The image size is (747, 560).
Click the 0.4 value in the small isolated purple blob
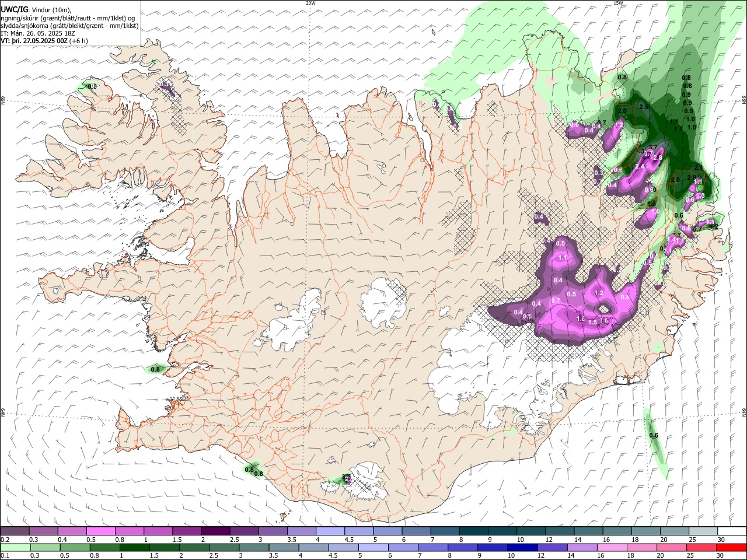(x=539, y=218)
